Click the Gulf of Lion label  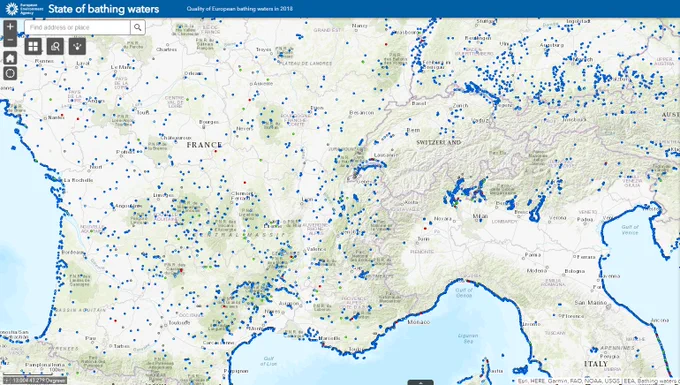(x=268, y=361)
